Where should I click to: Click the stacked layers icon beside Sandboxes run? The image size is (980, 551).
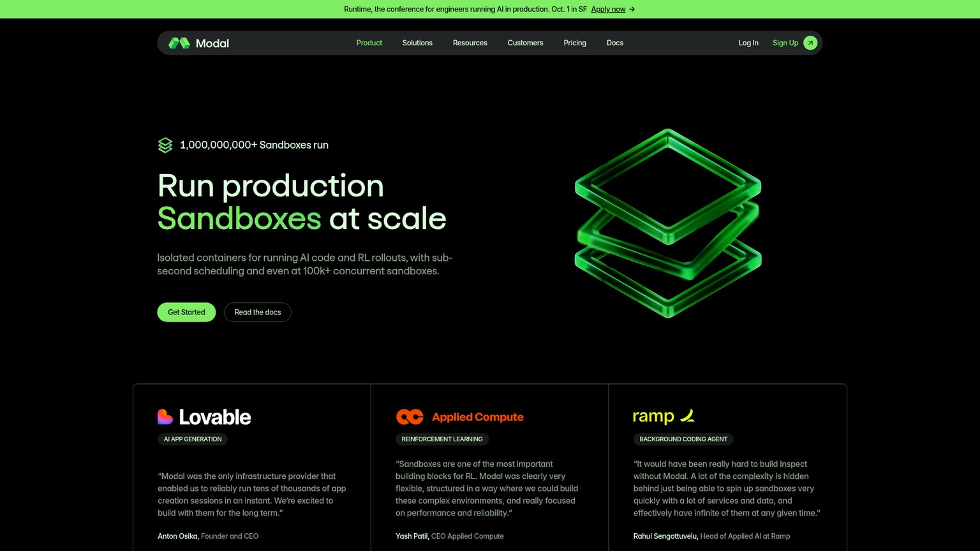tap(165, 145)
